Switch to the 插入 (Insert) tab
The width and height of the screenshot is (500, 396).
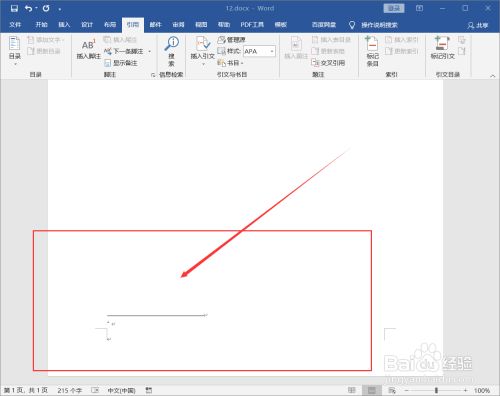64,25
